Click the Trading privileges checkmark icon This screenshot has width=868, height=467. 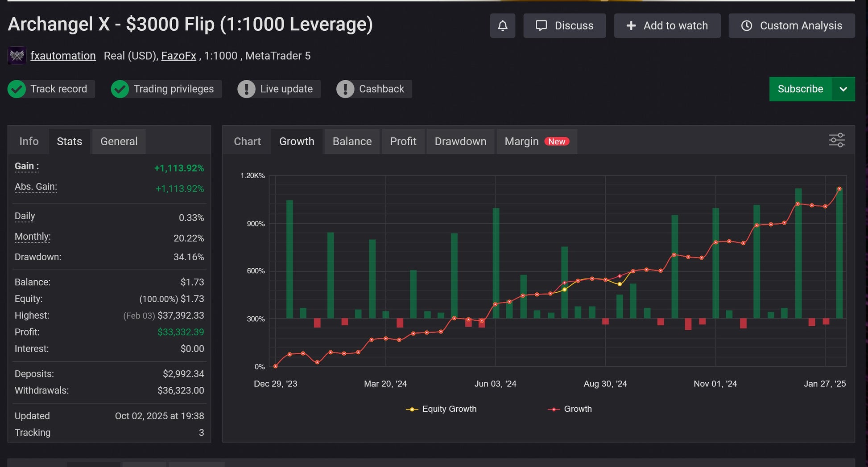click(x=120, y=89)
